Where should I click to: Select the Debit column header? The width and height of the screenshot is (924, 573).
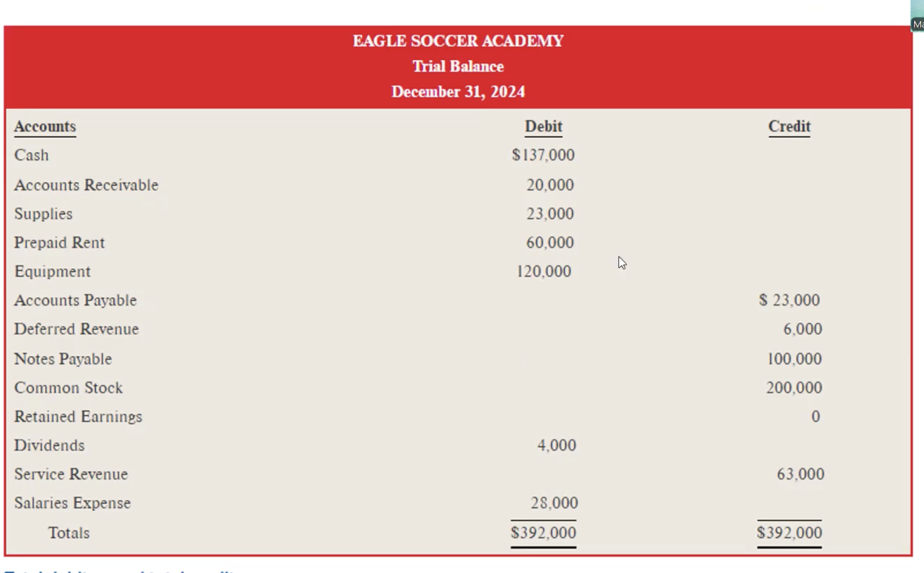pyautogui.click(x=543, y=126)
